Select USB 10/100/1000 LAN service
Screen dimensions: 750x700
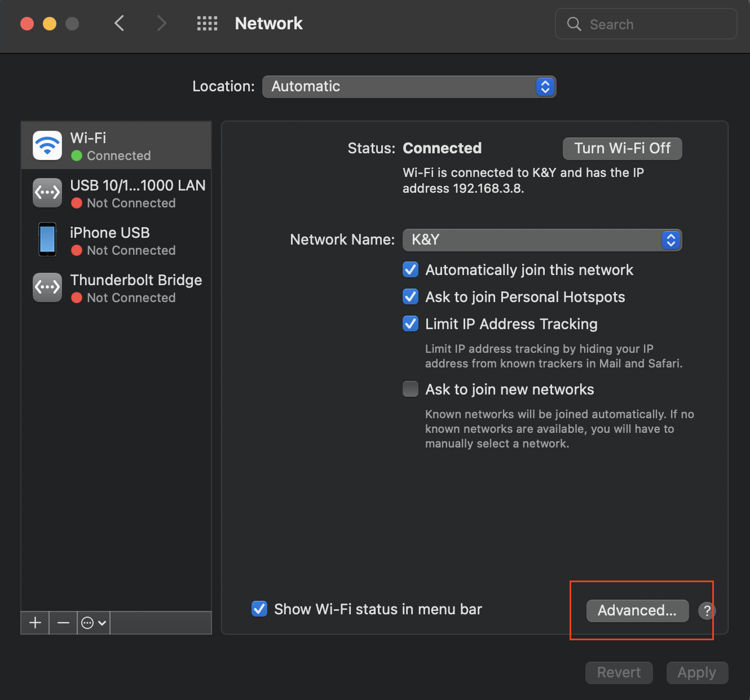click(x=116, y=193)
